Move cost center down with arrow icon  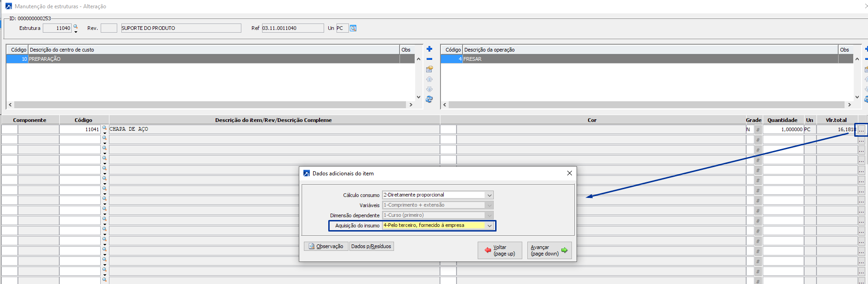click(x=429, y=89)
